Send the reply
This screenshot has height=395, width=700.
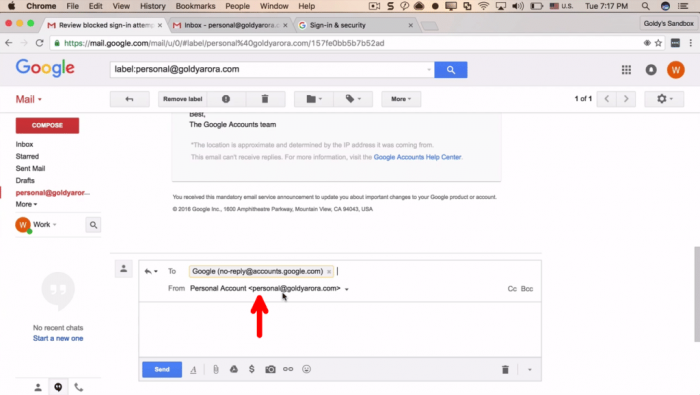(x=162, y=370)
